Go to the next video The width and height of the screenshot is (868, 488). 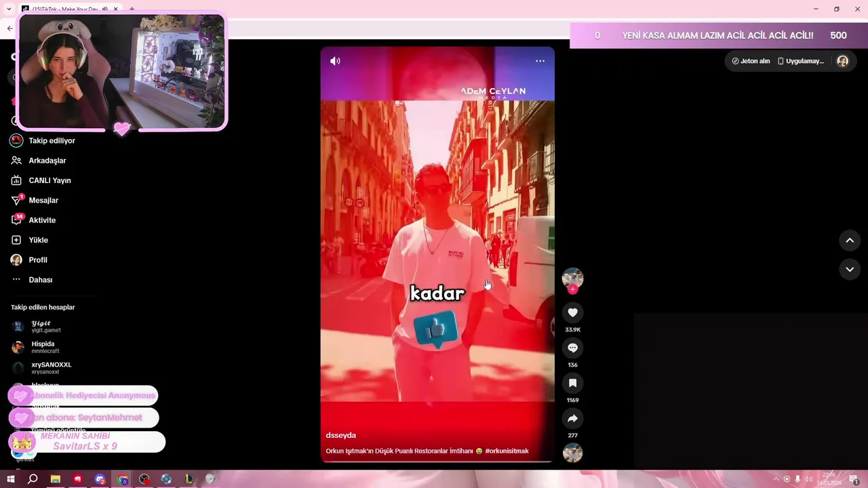click(850, 269)
